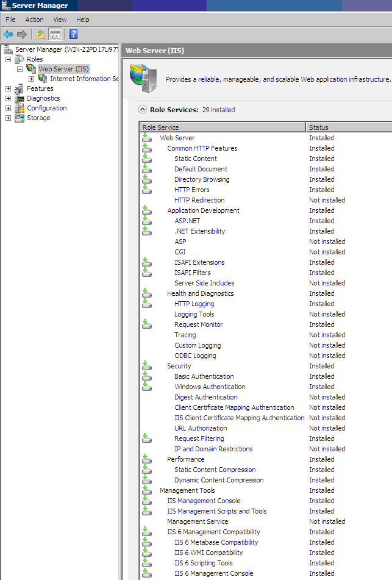The width and height of the screenshot is (392, 580).
Task: Open the Help menu
Action: click(83, 20)
